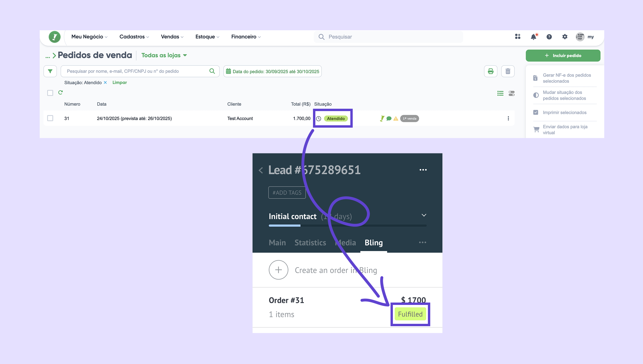The image size is (643, 364).
Task: Open the notifications bell
Action: coord(533,37)
